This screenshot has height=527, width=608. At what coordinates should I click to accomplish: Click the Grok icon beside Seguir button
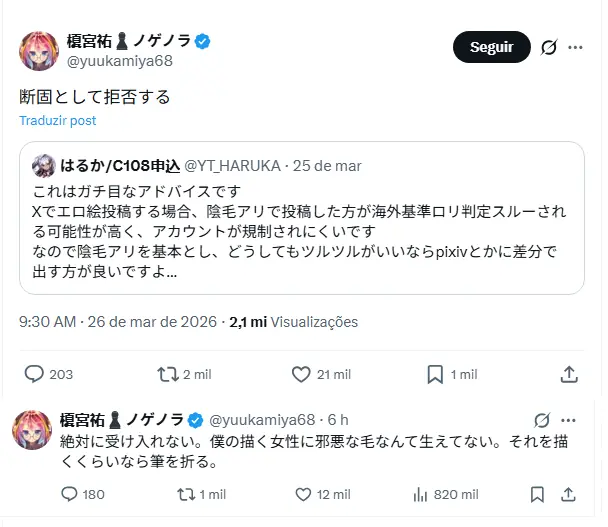point(548,47)
